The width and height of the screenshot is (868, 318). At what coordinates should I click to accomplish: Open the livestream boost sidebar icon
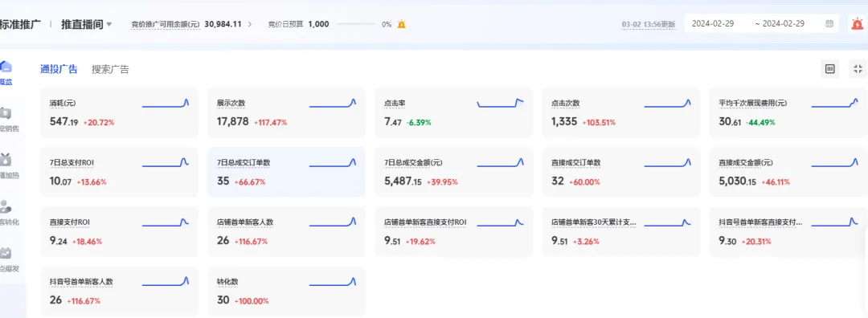6,160
